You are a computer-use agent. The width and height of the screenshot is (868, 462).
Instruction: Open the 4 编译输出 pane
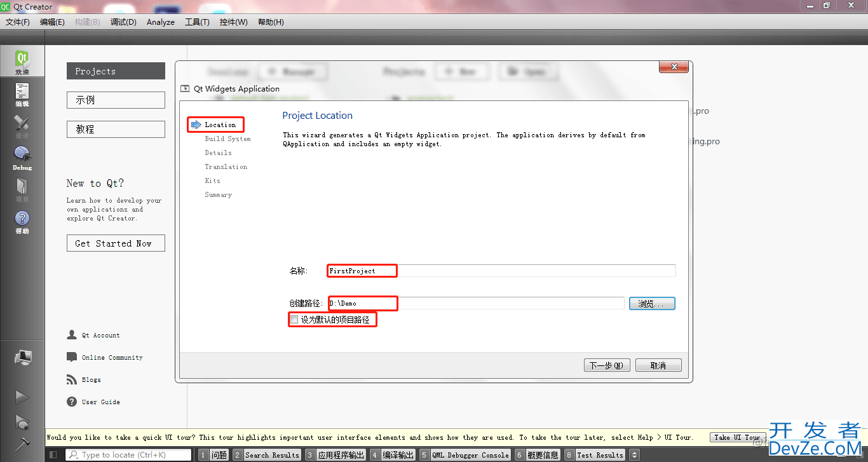[x=393, y=455]
